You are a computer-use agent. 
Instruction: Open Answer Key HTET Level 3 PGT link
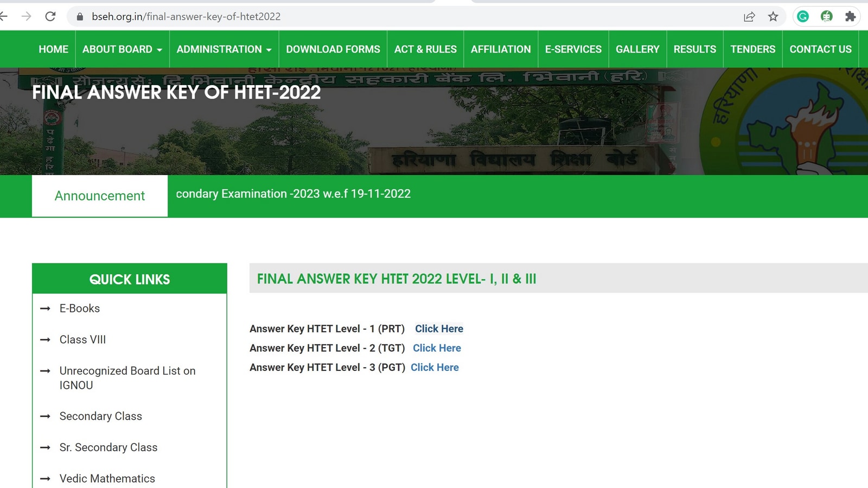click(x=435, y=368)
